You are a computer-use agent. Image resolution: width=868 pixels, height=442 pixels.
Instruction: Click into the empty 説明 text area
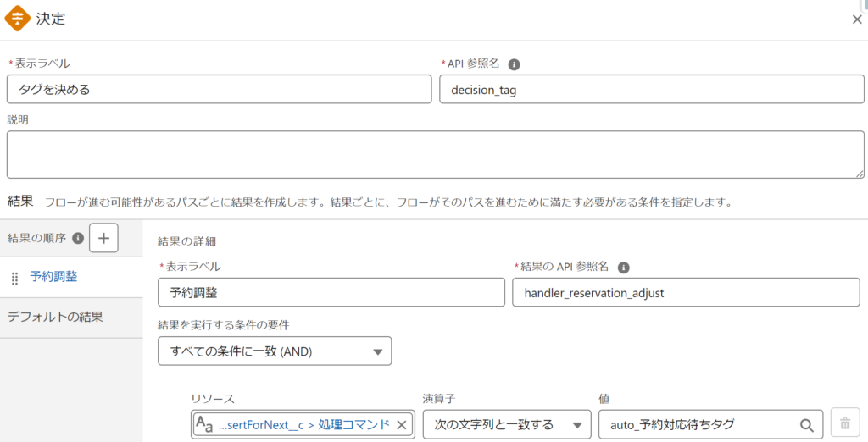pos(435,154)
